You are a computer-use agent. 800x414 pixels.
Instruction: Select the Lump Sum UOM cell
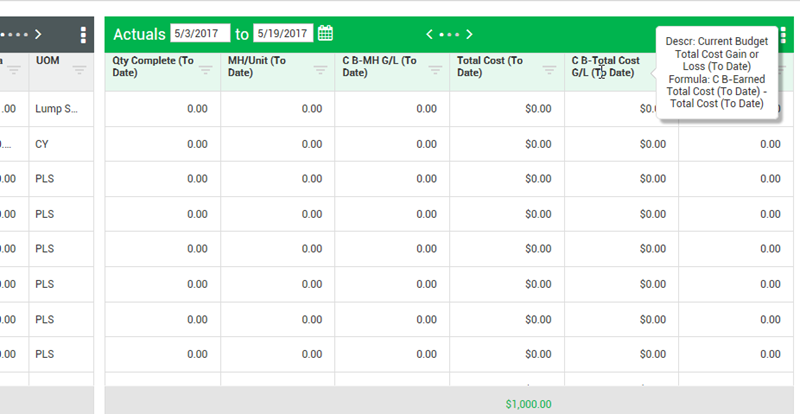click(x=56, y=108)
